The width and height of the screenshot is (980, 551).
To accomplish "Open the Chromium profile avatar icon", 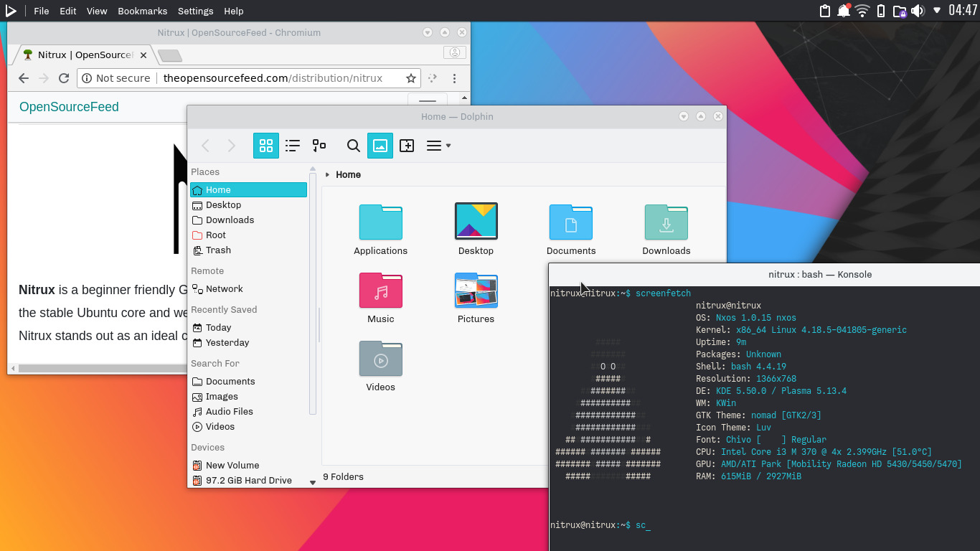I will [x=454, y=52].
